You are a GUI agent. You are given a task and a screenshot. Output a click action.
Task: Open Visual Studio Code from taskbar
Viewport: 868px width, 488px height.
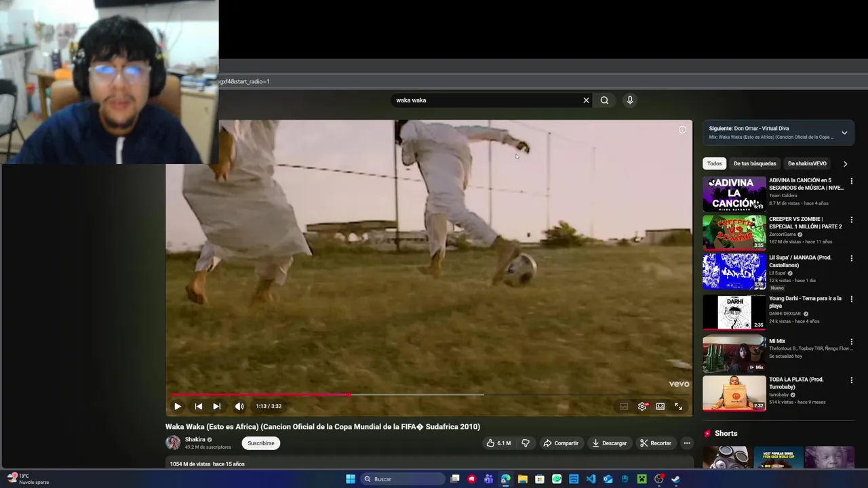tap(591, 479)
